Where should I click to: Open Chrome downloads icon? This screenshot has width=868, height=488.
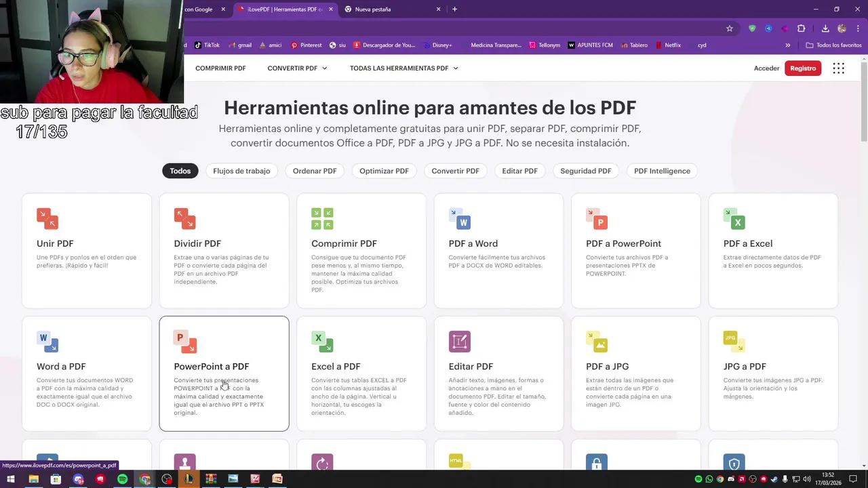(x=825, y=28)
